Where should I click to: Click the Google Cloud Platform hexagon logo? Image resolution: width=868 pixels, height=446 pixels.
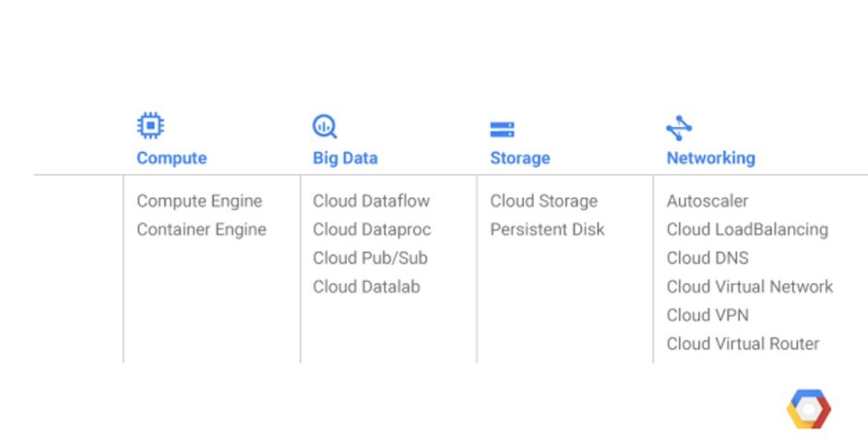tap(809, 409)
